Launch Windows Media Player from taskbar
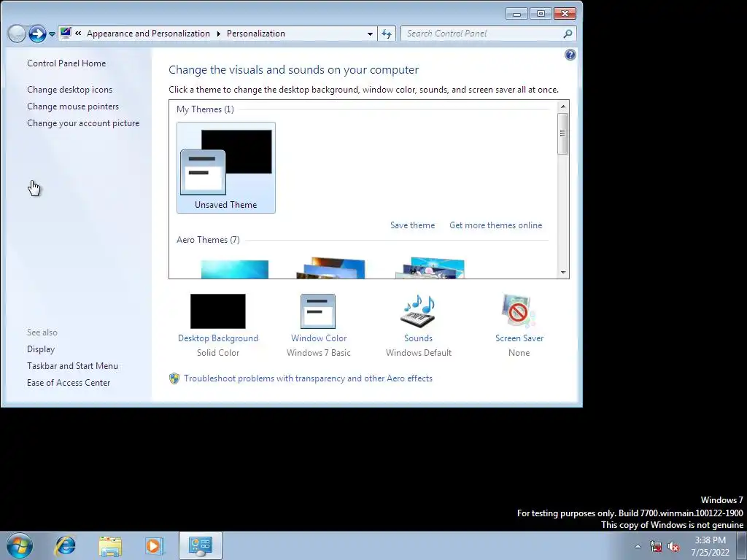This screenshot has height=560, width=747. click(x=155, y=546)
